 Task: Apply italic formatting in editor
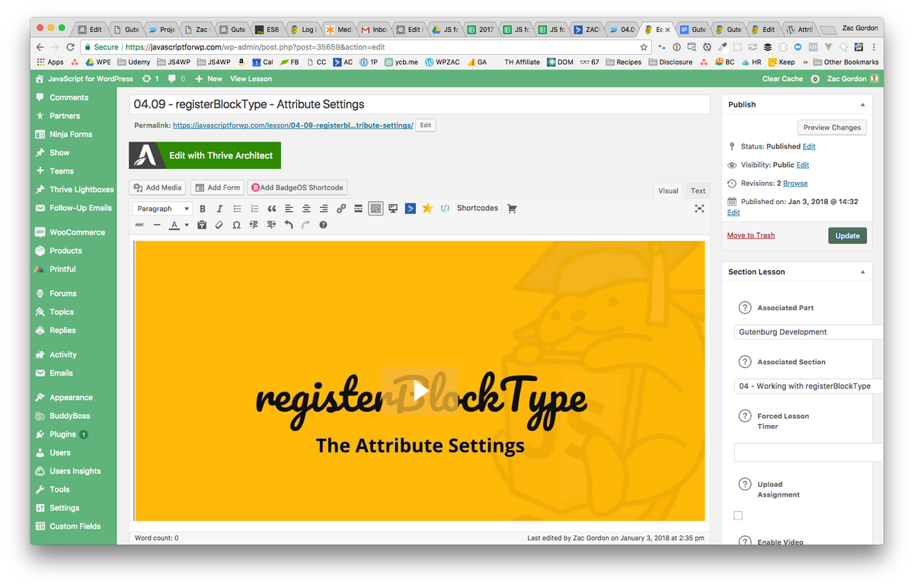click(x=219, y=209)
